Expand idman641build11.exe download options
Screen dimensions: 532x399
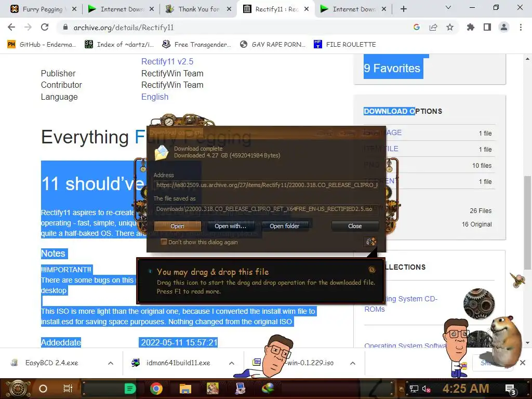232,363
